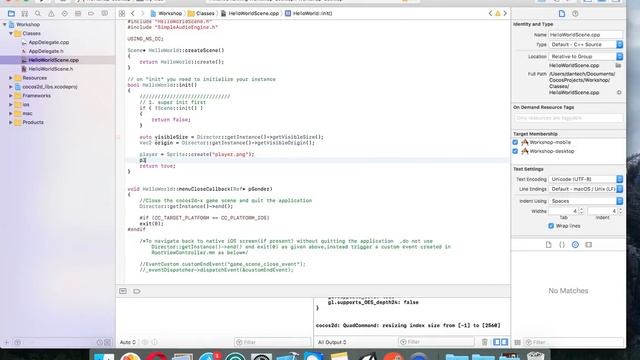Jump to previous issue arrow
The width and height of the screenshot is (640, 360).
[x=490, y=13]
